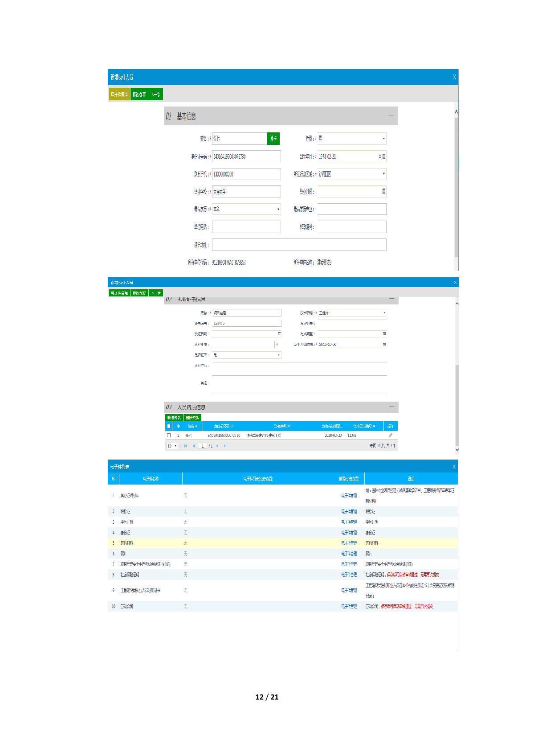Open 电子件管理 link for 劳动合同 row

(349, 606)
